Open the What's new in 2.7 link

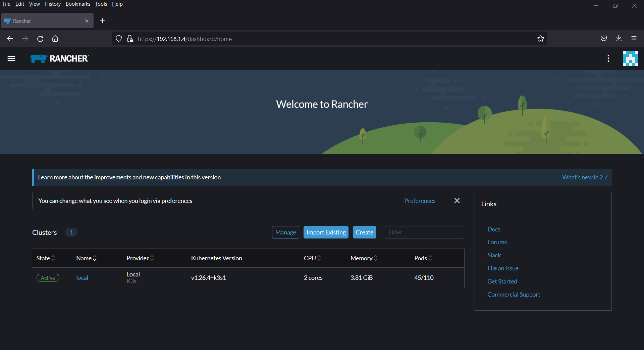[585, 177]
